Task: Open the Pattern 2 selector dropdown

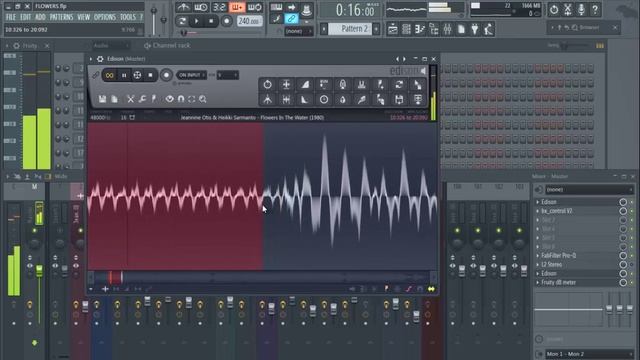Action: pyautogui.click(x=350, y=29)
